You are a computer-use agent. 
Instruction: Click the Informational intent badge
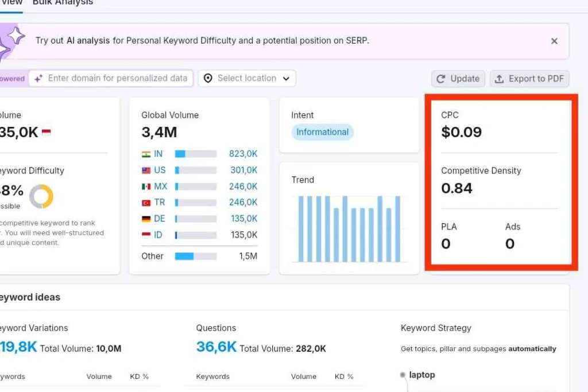click(x=322, y=132)
